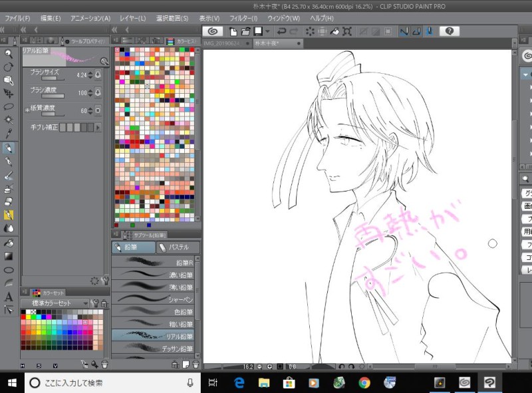Open Microsoft Edge from the taskbar
Viewport: 532px width, 393px height.
(239, 383)
